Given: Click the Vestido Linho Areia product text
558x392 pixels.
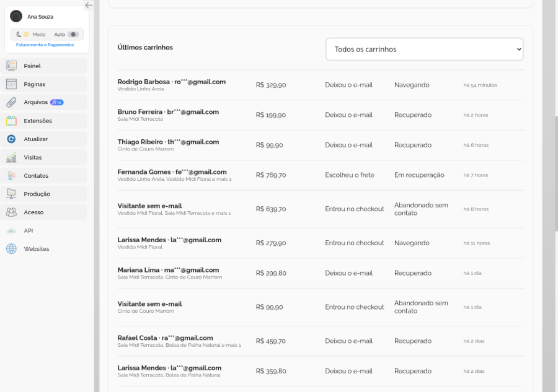Looking at the screenshot, I should click(141, 89).
